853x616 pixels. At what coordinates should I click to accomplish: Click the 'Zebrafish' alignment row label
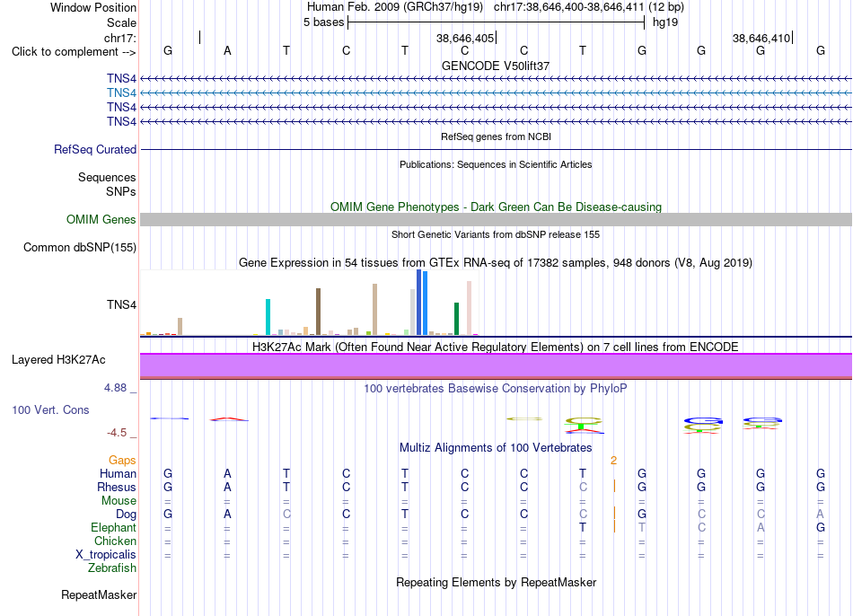click(112, 568)
